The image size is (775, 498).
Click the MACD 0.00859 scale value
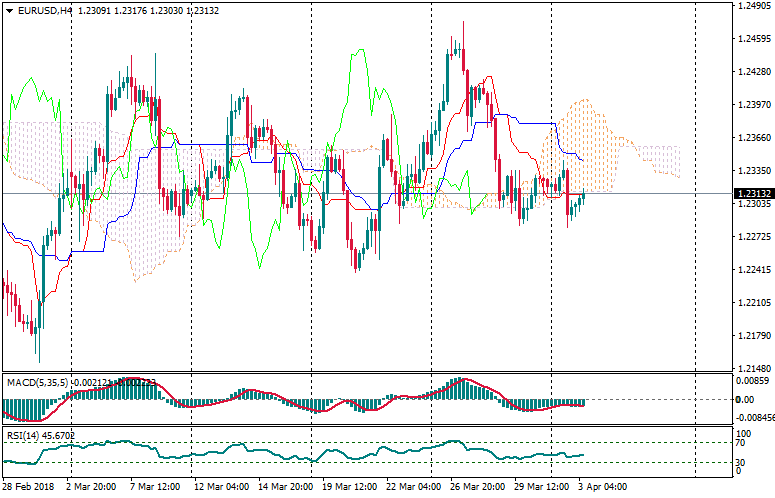point(751,381)
